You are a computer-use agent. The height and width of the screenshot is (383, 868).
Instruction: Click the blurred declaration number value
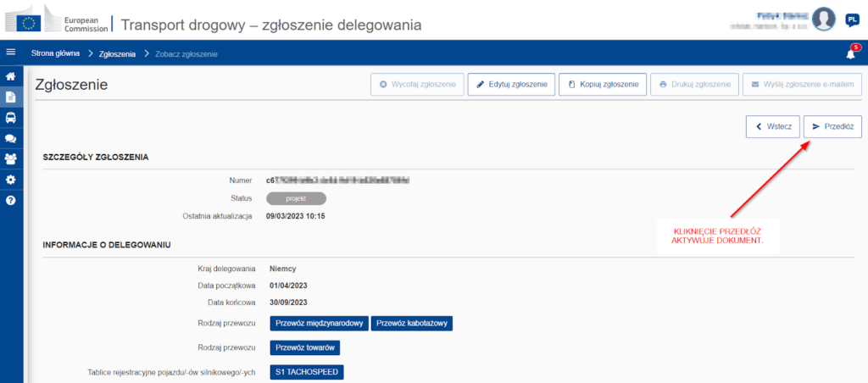click(337, 180)
